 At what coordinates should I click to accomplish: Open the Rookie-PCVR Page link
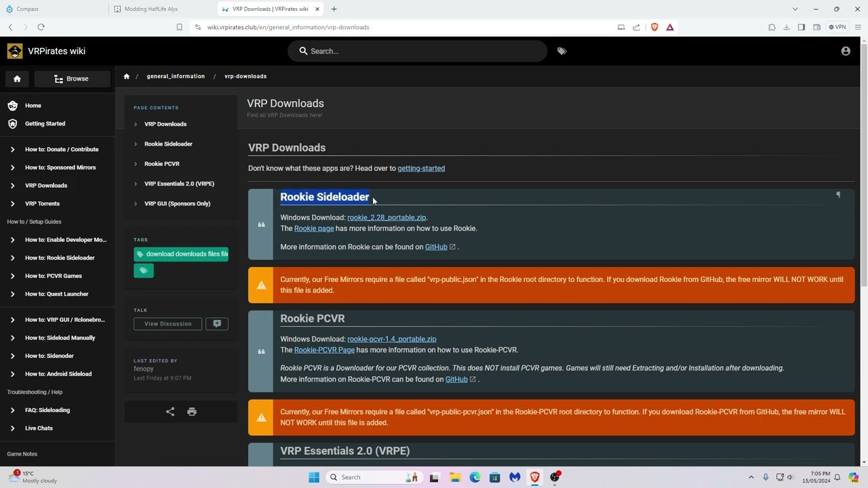(324, 350)
